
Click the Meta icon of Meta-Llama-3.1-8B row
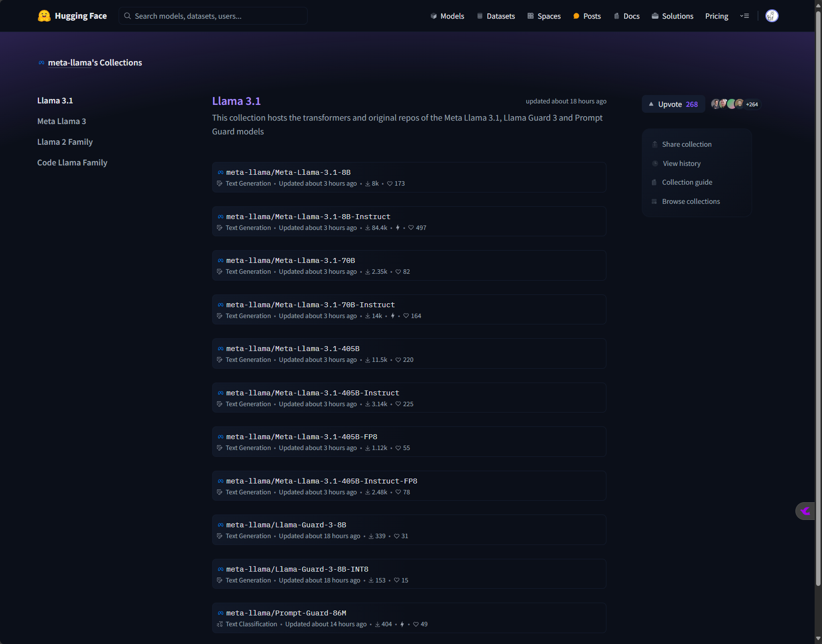[x=221, y=172]
